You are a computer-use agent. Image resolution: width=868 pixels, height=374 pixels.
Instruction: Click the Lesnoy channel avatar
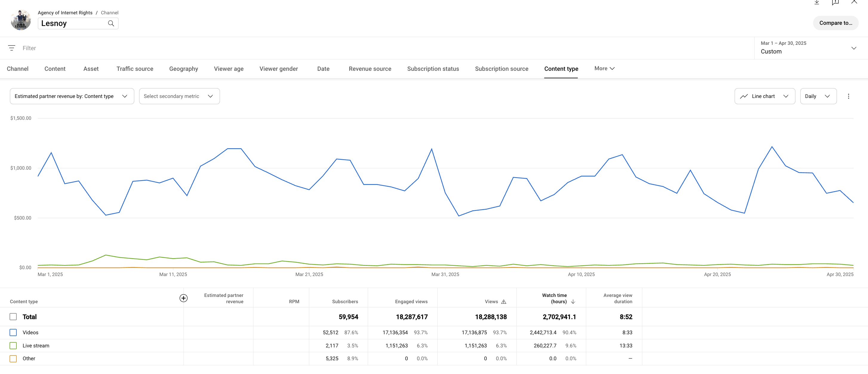[x=21, y=20]
